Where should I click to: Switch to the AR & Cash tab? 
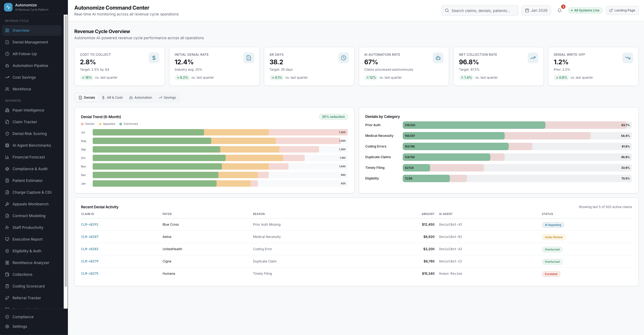pyautogui.click(x=112, y=97)
